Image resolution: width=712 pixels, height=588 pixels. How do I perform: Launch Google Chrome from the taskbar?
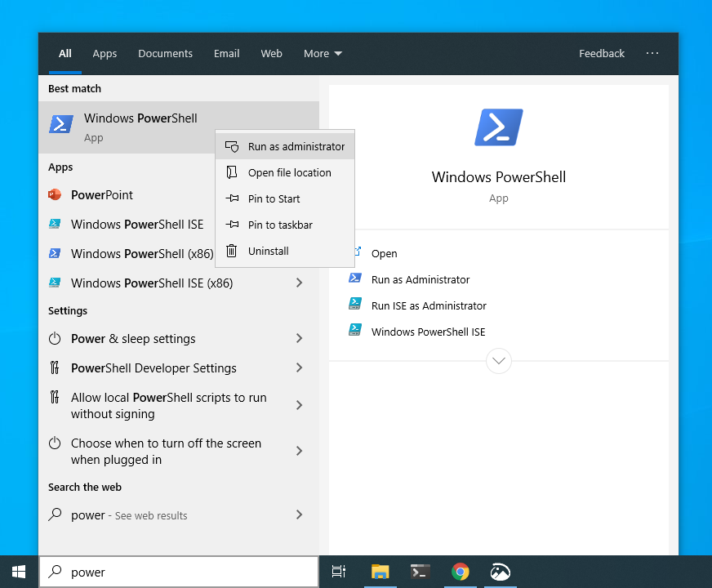[x=461, y=572]
